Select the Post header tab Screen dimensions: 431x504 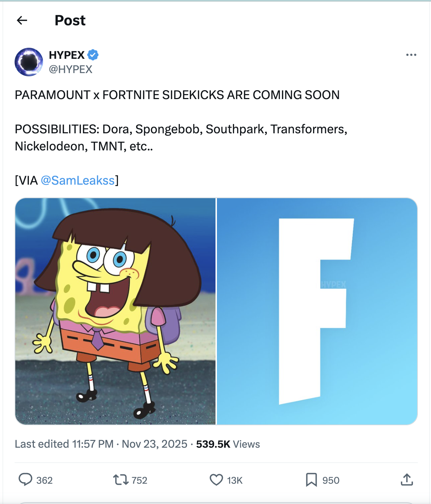coord(70,20)
